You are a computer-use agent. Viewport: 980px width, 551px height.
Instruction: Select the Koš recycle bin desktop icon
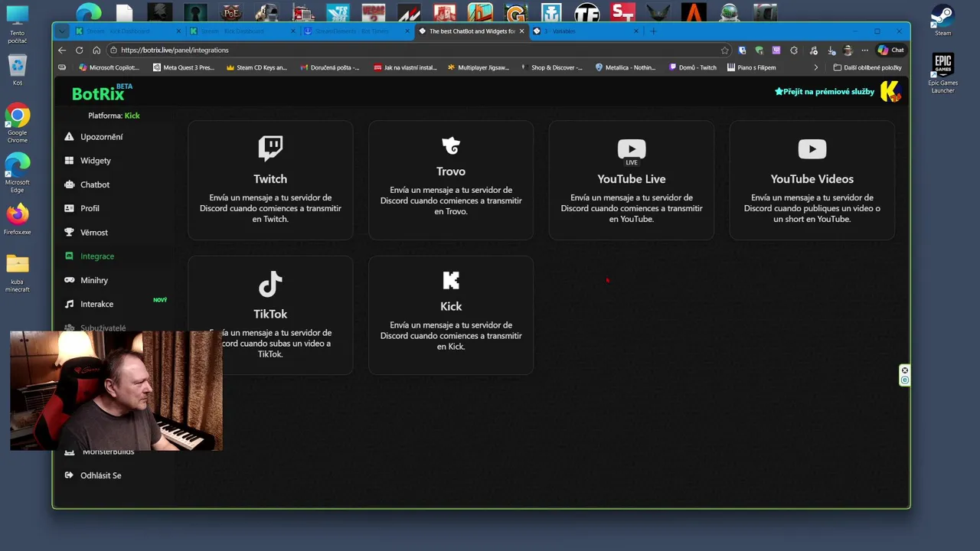[17, 70]
